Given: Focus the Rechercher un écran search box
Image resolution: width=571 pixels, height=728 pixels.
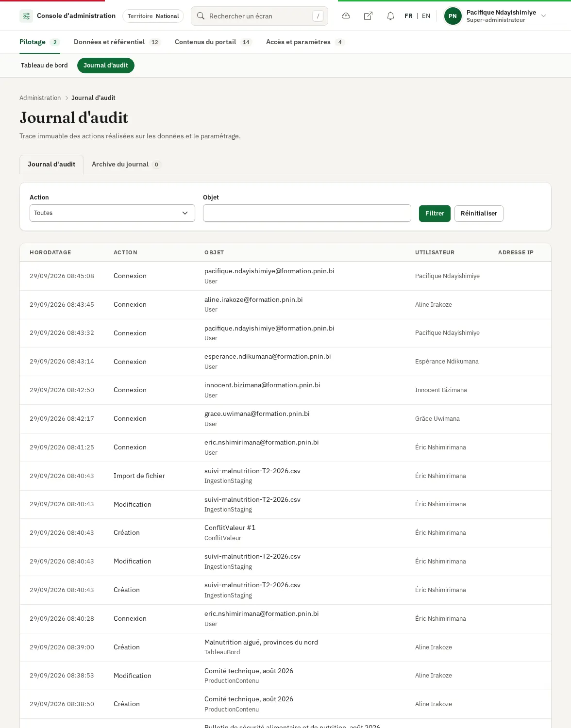Looking at the screenshot, I should [259, 16].
